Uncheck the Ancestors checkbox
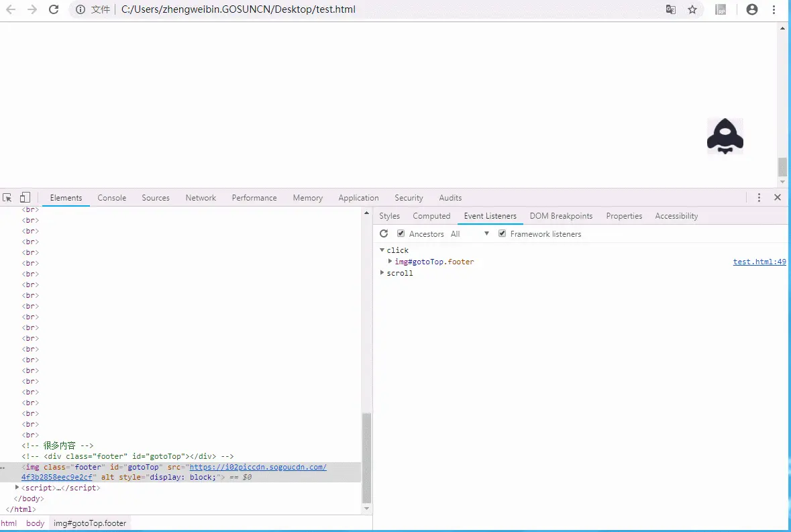791x532 pixels. 401,233
